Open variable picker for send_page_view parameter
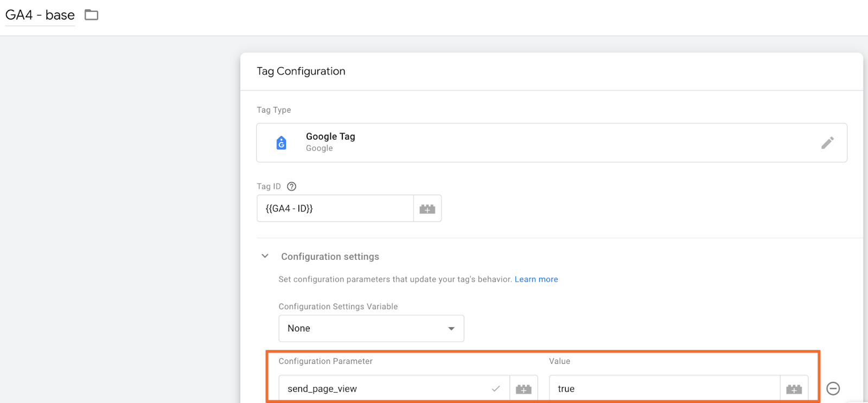Image resolution: width=868 pixels, height=403 pixels. coord(524,389)
